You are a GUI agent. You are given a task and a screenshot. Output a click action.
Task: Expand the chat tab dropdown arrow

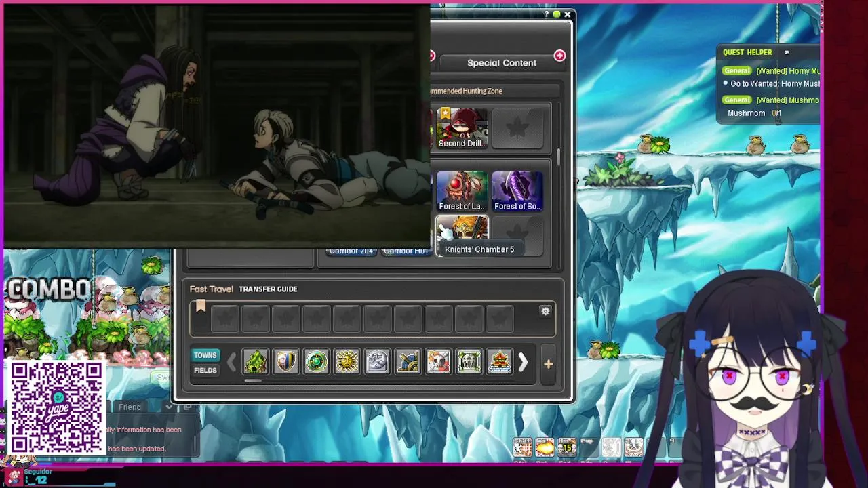pyautogui.click(x=169, y=407)
